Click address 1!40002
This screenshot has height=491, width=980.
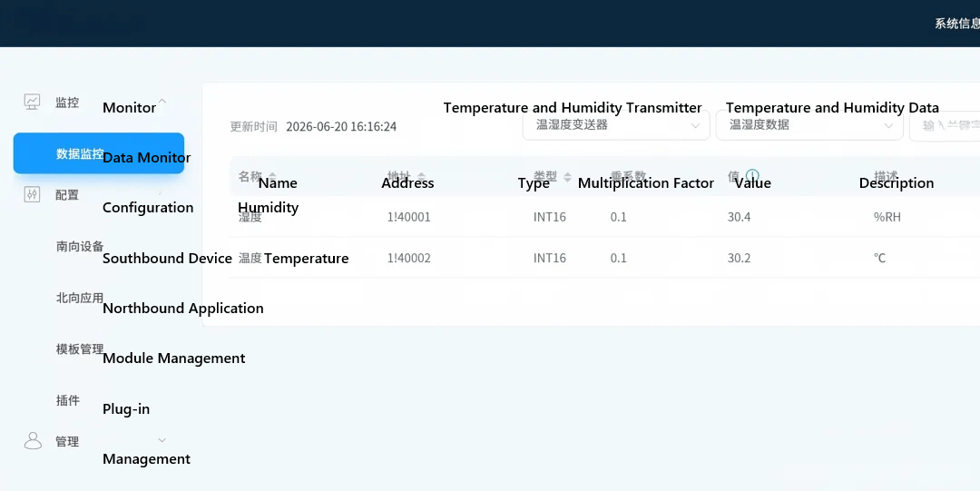408,258
